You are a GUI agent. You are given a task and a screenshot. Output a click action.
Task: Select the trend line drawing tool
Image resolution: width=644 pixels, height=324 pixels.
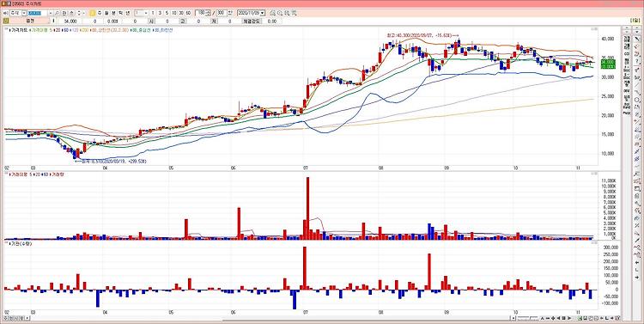pyautogui.click(x=637, y=84)
